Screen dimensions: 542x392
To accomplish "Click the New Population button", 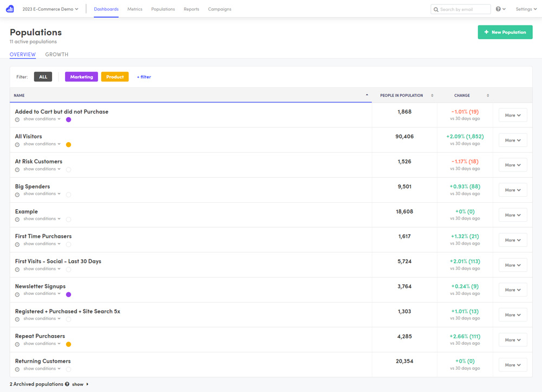I will click(x=505, y=32).
